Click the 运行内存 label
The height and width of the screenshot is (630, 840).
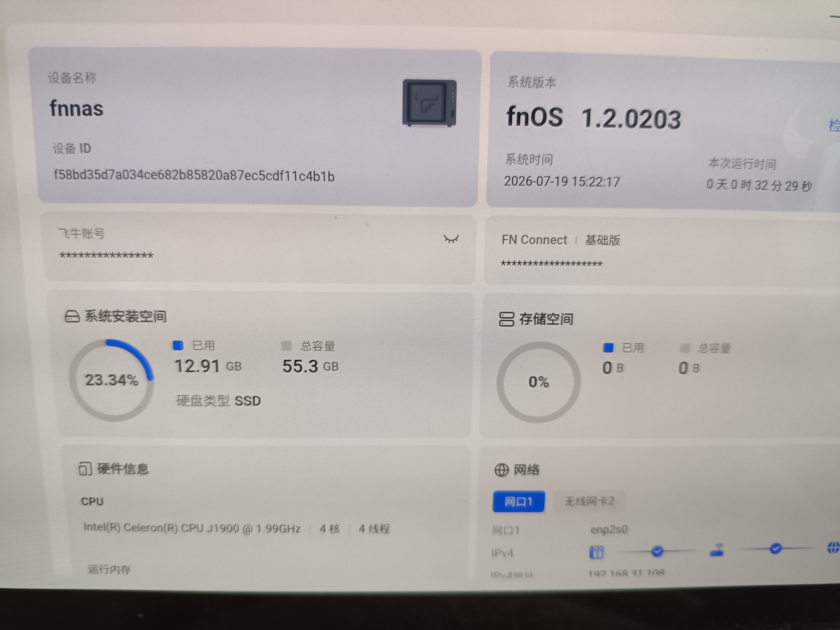pos(109,569)
